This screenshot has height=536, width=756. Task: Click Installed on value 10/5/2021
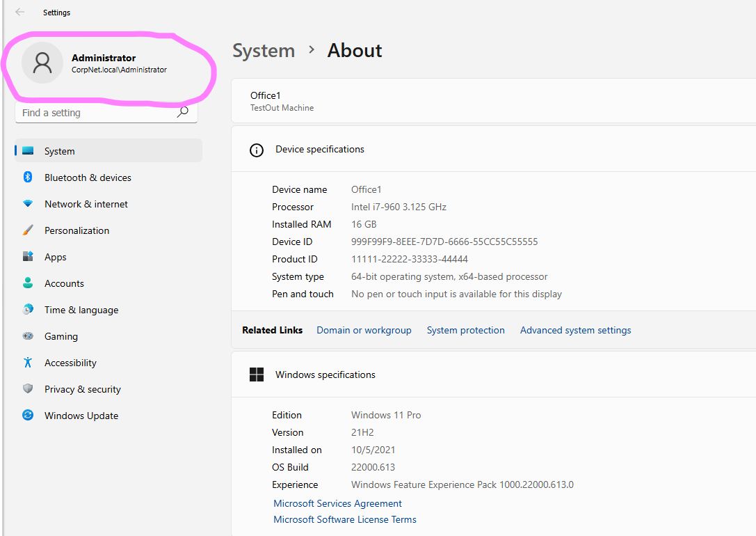point(373,450)
